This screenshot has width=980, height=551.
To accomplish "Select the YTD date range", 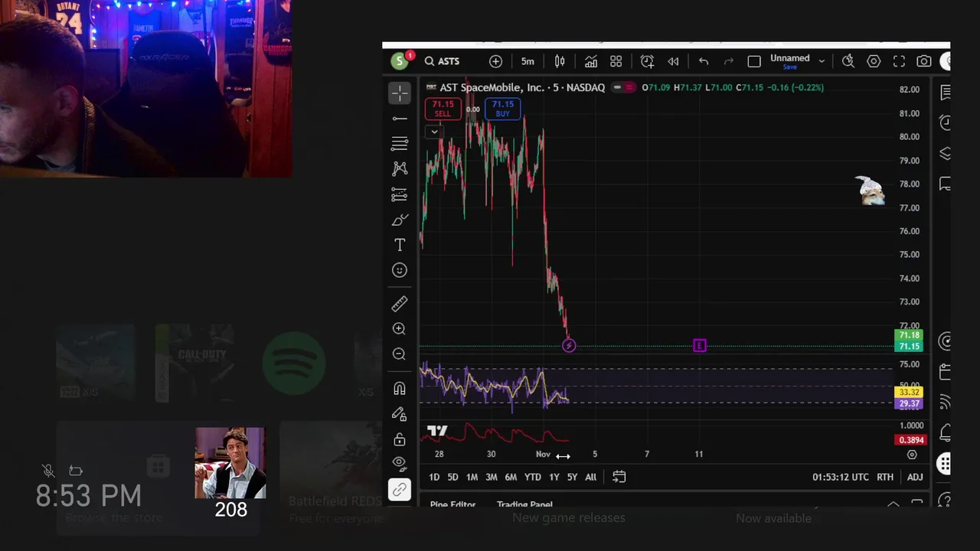I will (532, 477).
